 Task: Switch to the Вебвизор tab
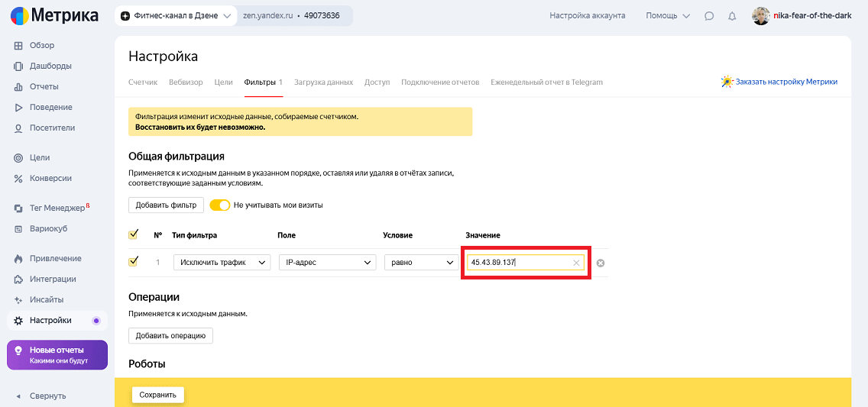[186, 82]
